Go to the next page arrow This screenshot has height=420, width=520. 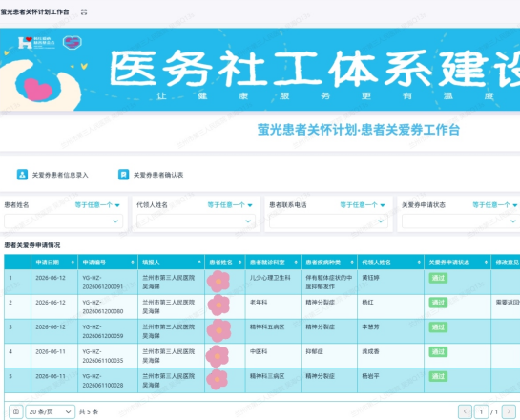(509, 411)
